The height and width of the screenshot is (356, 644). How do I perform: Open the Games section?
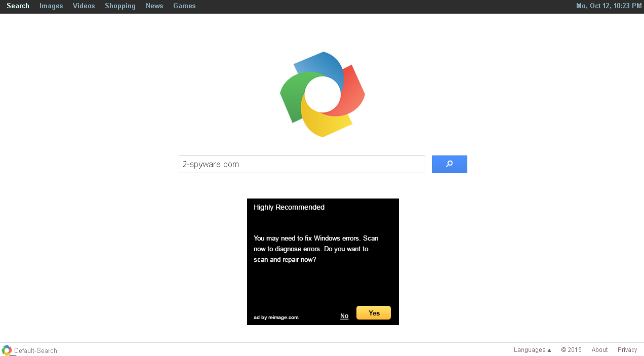click(x=184, y=6)
